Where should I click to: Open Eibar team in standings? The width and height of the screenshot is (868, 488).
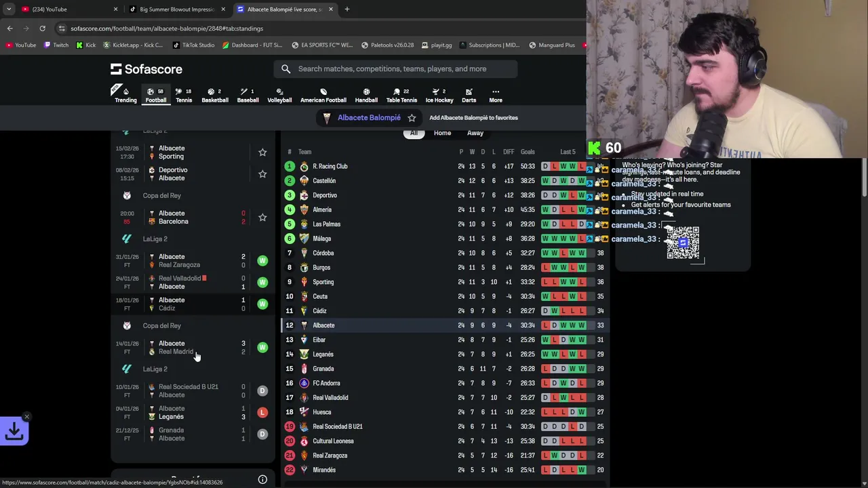(319, 340)
